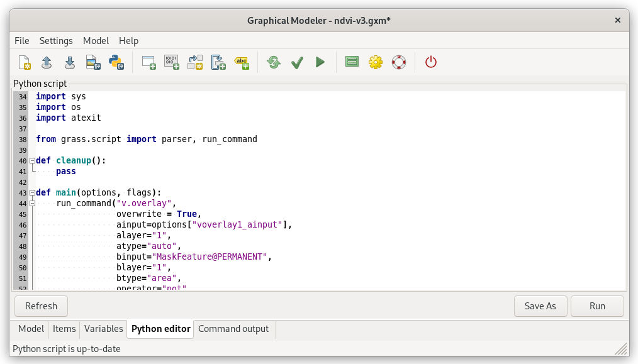Open manage model variables green list icon

(352, 62)
